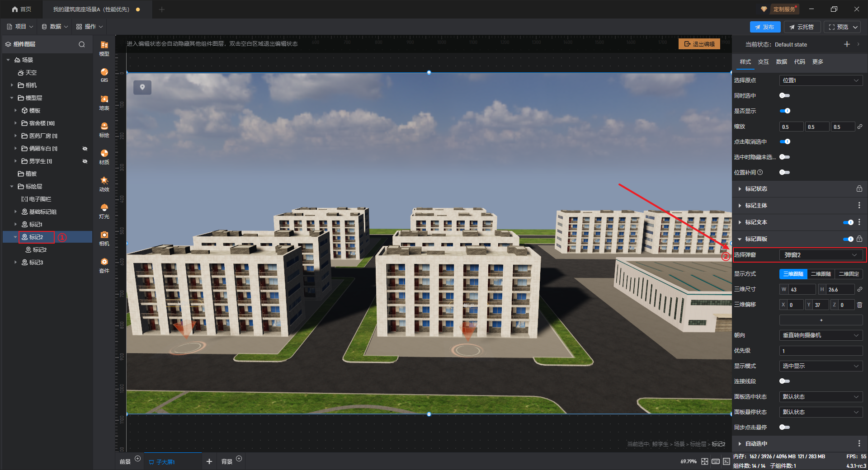Toggle the 标记文本 enable switch
The height and width of the screenshot is (470, 868).
[x=848, y=222]
